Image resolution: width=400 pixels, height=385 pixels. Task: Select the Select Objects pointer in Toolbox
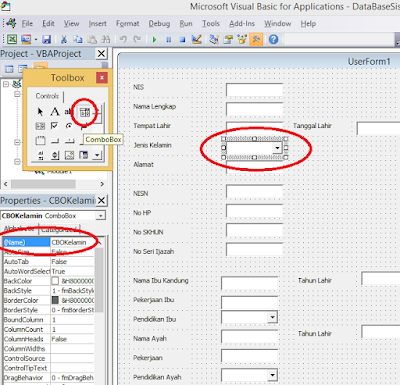(x=40, y=111)
